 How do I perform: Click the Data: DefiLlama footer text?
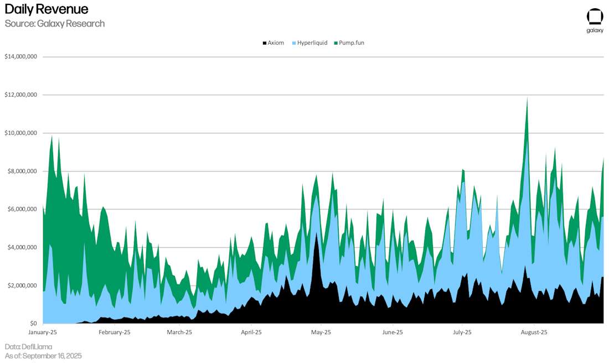tap(28, 346)
